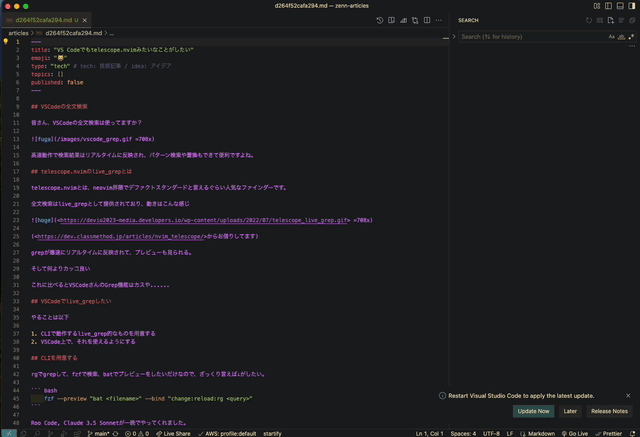This screenshot has height=437, width=640.
Task: Click Update Now button
Action: point(533,411)
